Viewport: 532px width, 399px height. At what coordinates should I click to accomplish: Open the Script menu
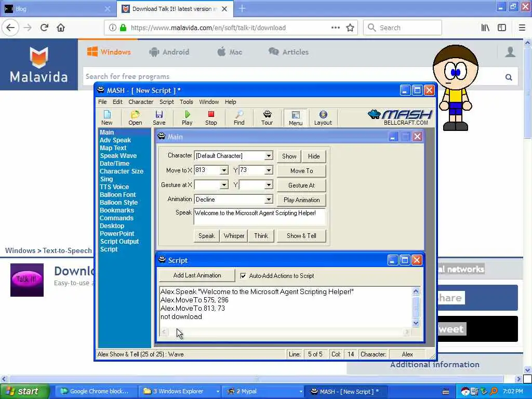(x=167, y=102)
